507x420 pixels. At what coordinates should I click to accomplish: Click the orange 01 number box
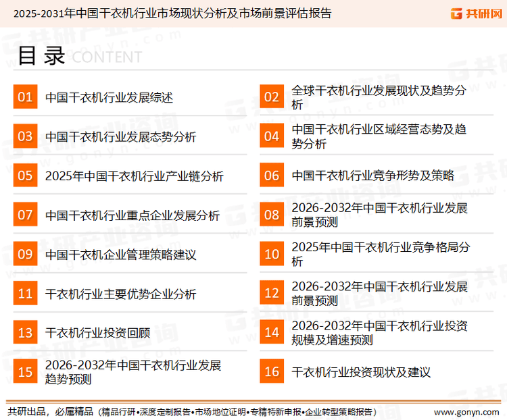pyautogui.click(x=25, y=97)
